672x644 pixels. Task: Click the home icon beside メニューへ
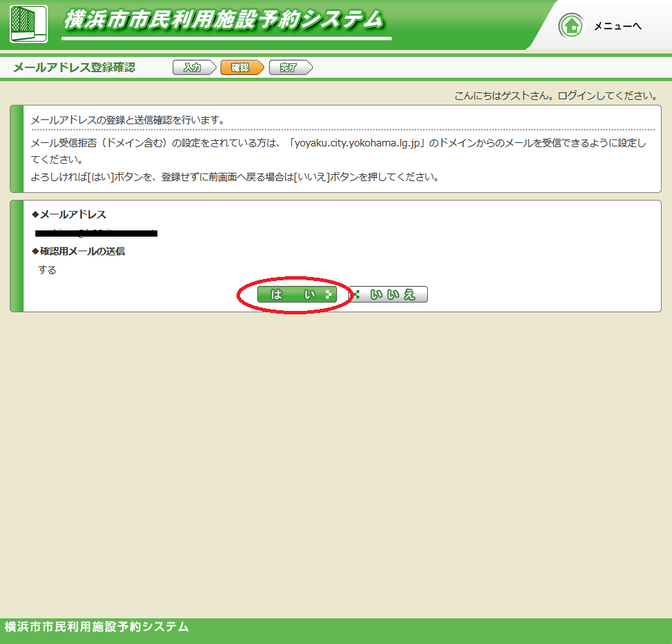pyautogui.click(x=571, y=26)
